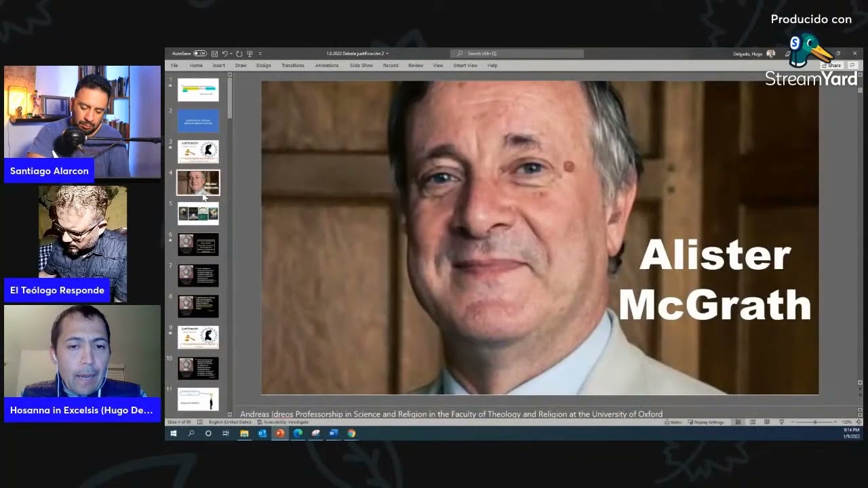Switch to the Record tab
Image resolution: width=868 pixels, height=488 pixels.
click(x=391, y=66)
